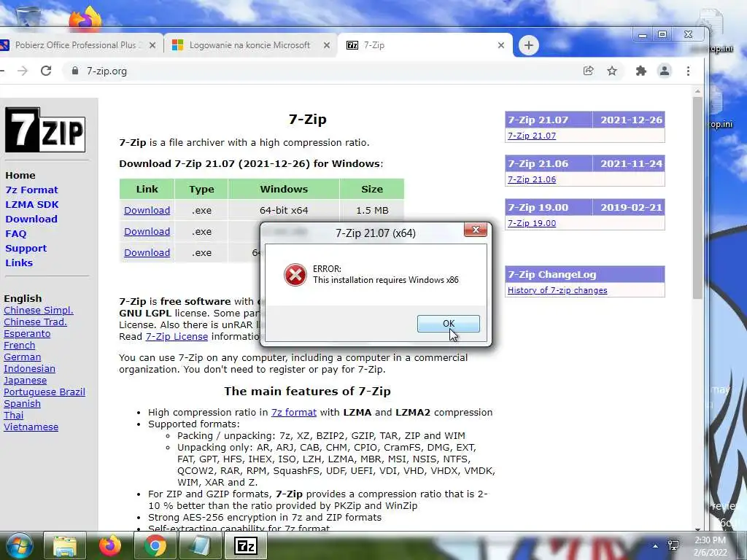Close the 7-Zip 21.07 (x64) error dialog
Image resolution: width=747 pixels, height=560 pixels.
click(476, 230)
